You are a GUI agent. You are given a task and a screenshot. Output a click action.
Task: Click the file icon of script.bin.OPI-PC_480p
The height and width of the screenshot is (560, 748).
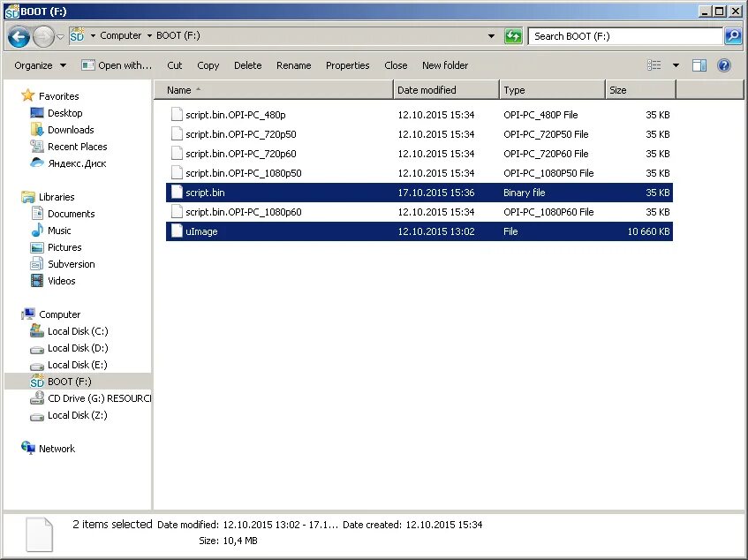point(177,114)
